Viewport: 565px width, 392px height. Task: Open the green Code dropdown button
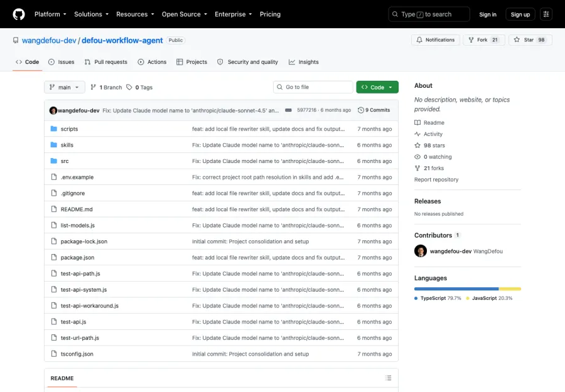coord(377,87)
